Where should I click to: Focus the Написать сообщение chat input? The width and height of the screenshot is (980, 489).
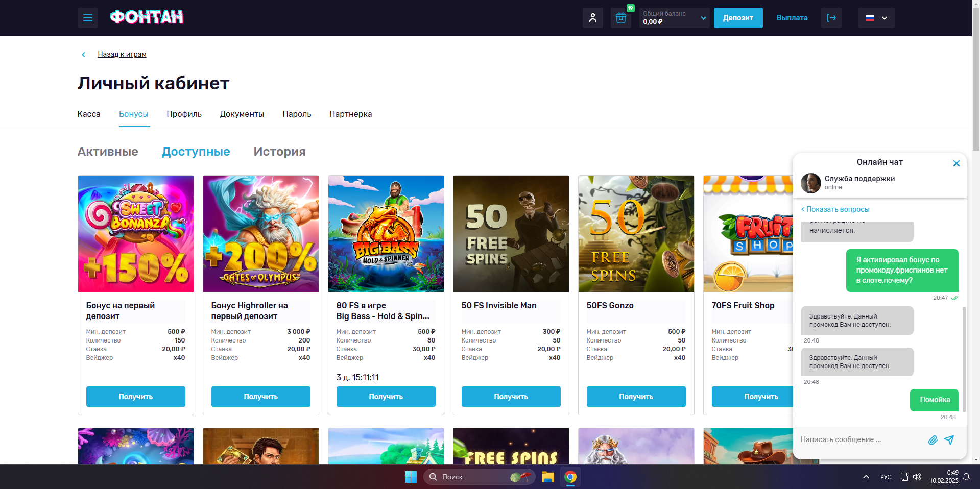tap(861, 439)
